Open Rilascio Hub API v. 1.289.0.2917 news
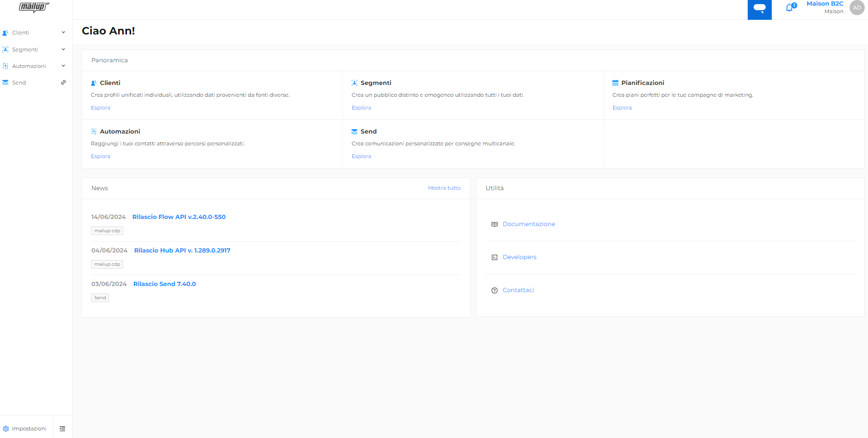 pyautogui.click(x=182, y=251)
